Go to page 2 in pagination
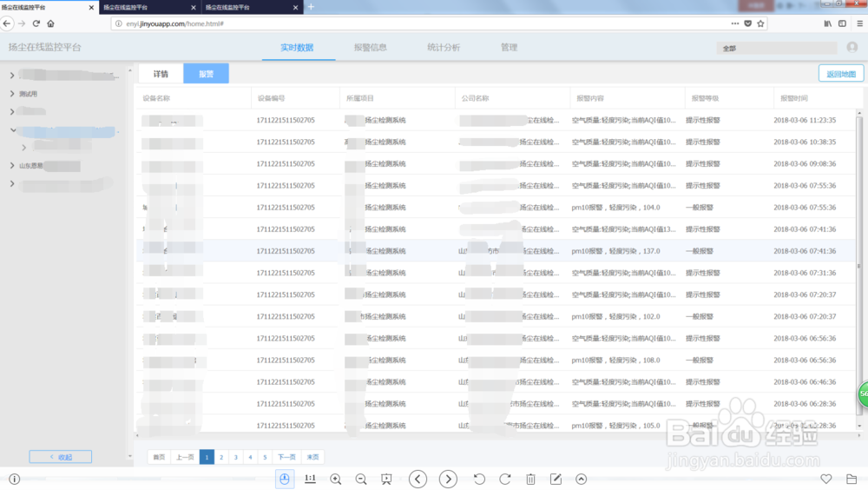 pos(221,457)
